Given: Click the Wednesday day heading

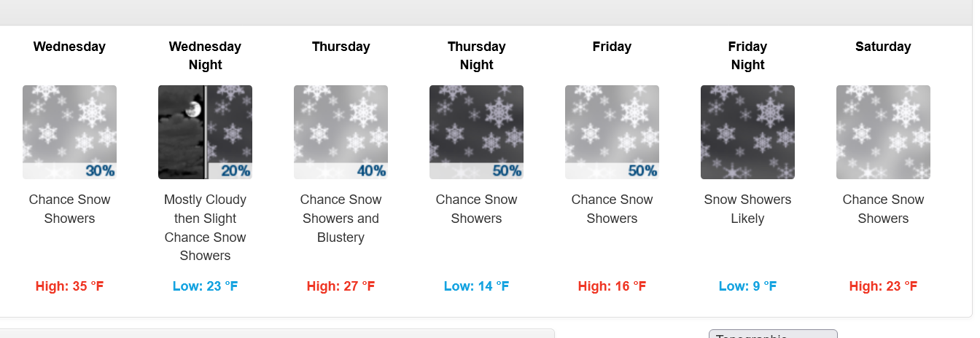Looking at the screenshot, I should pyautogui.click(x=69, y=47).
